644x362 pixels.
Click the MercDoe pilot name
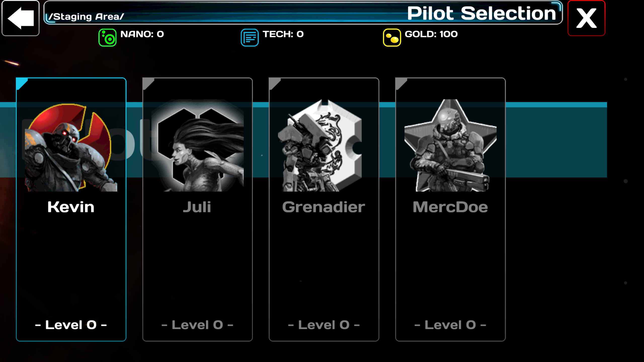[x=450, y=207]
